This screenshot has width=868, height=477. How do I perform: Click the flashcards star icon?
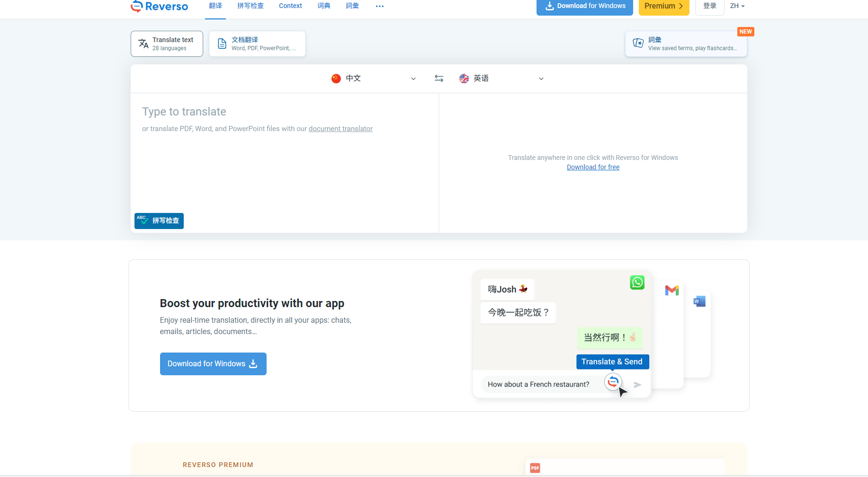[x=638, y=44]
